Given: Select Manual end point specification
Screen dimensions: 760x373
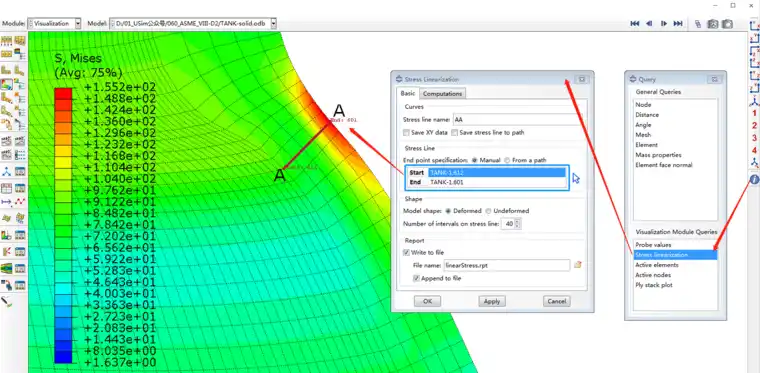Looking at the screenshot, I should pyautogui.click(x=475, y=160).
